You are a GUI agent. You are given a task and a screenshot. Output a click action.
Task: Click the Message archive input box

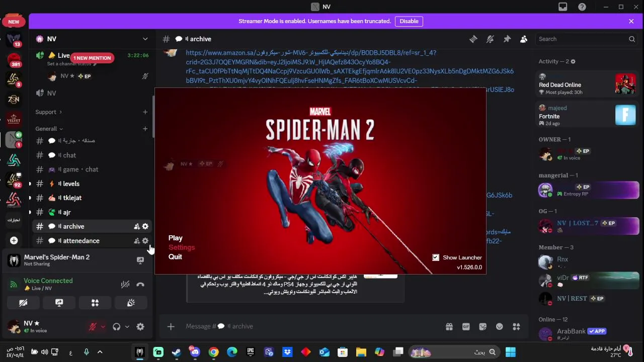coord(312,326)
